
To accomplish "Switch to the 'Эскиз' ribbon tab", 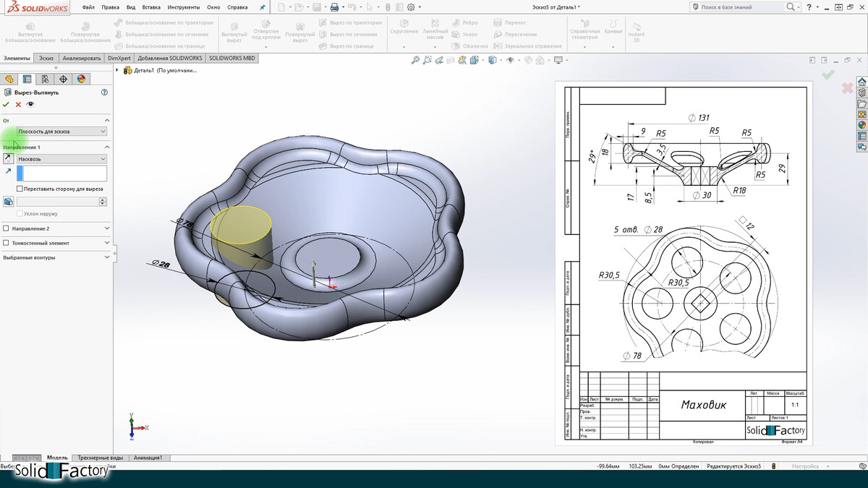I will (x=46, y=58).
